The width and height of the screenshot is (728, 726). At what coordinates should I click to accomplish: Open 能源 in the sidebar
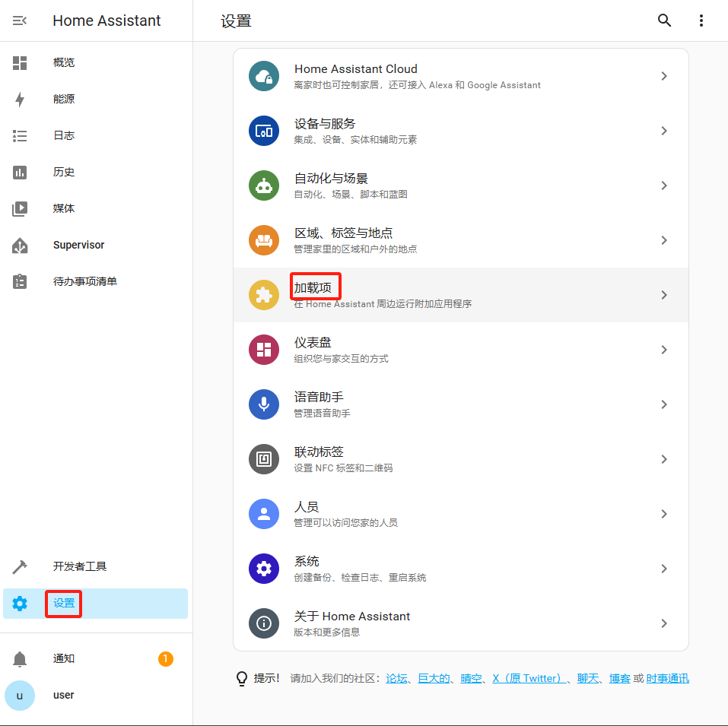(x=64, y=100)
